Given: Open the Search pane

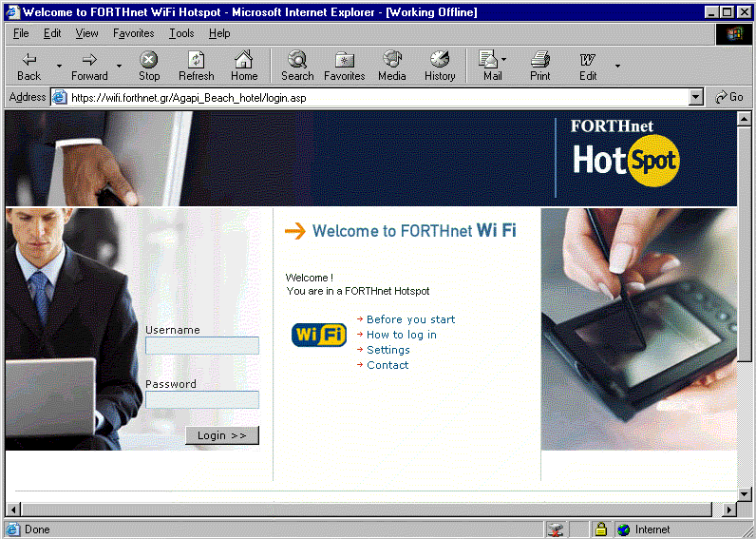Looking at the screenshot, I should tap(297, 67).
